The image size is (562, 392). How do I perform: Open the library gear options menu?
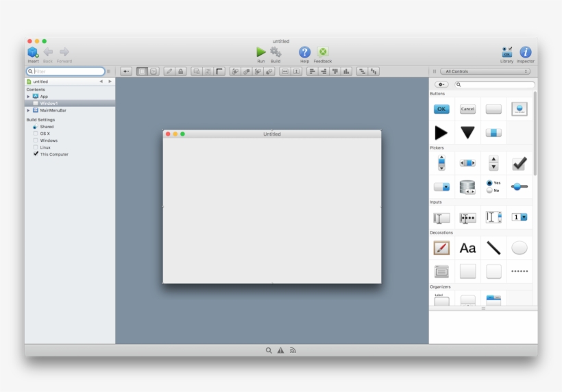click(x=441, y=85)
